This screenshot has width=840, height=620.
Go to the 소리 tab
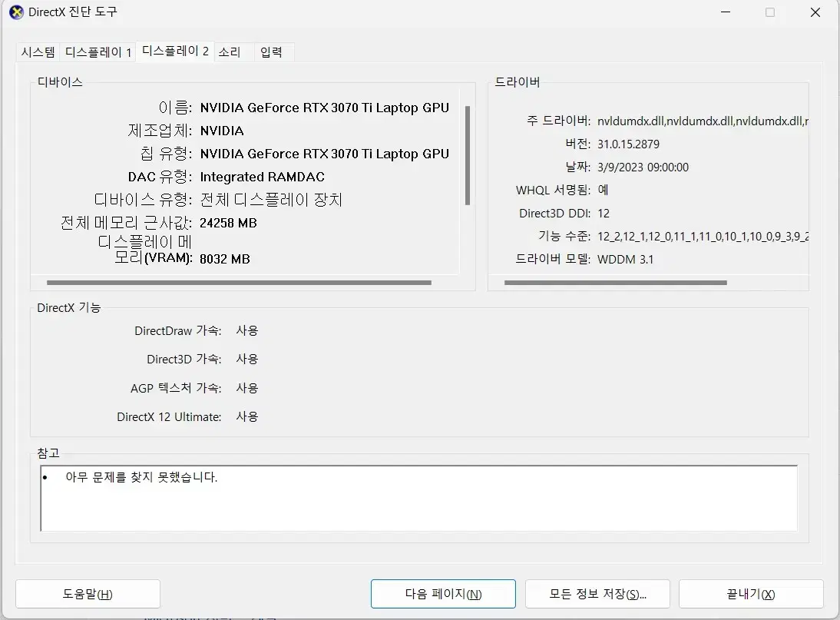click(230, 52)
